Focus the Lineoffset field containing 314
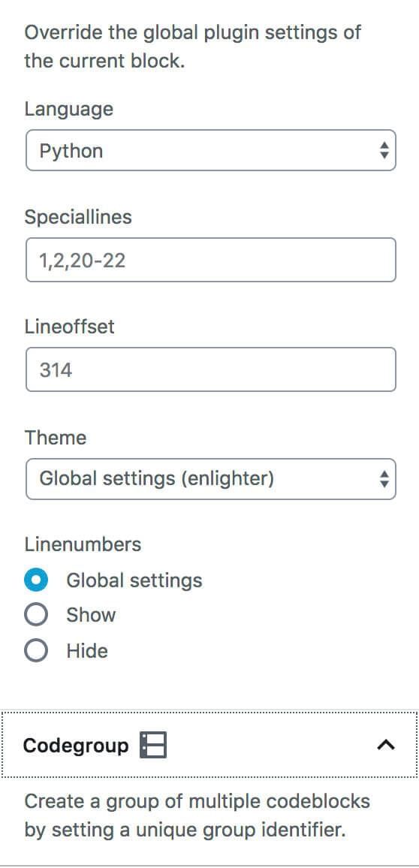The image size is (419, 868). 210,369
